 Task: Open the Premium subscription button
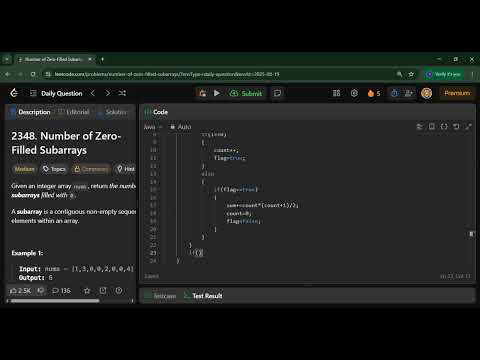(x=457, y=93)
